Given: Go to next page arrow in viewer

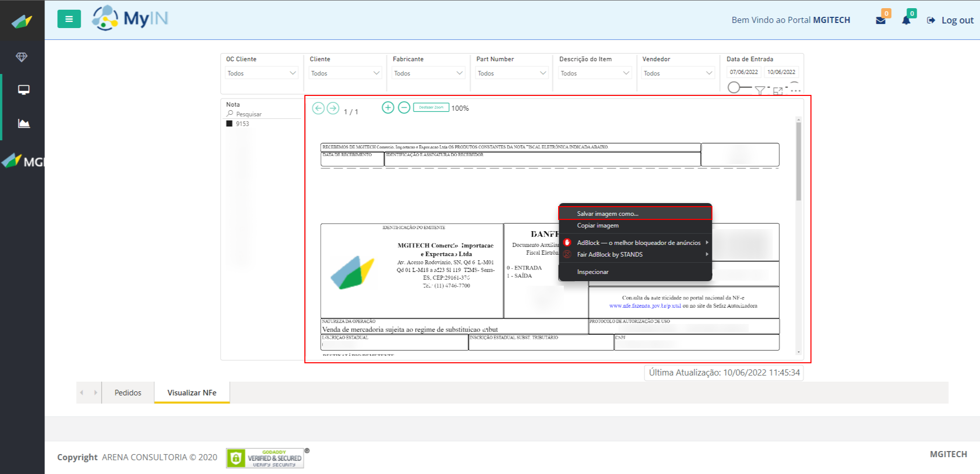Looking at the screenshot, I should (333, 108).
